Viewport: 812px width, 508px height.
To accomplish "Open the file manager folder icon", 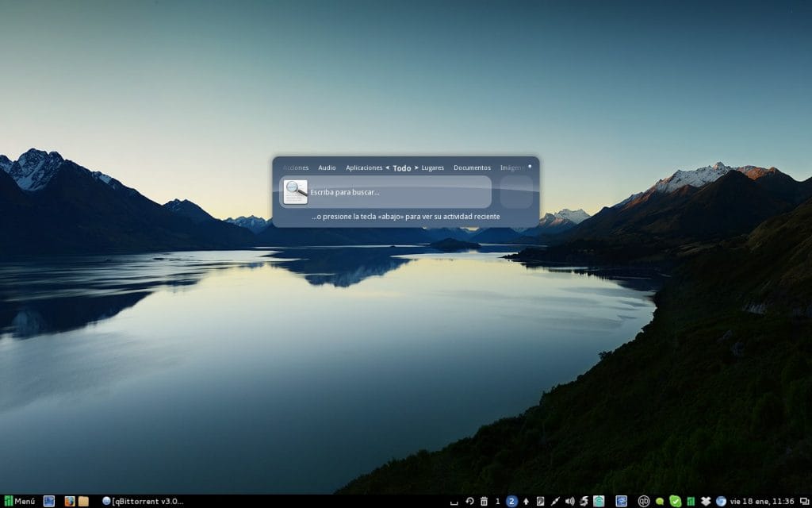I will point(82,502).
